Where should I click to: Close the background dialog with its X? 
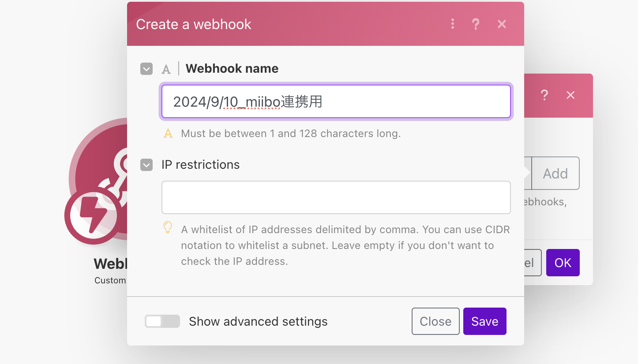pos(570,95)
